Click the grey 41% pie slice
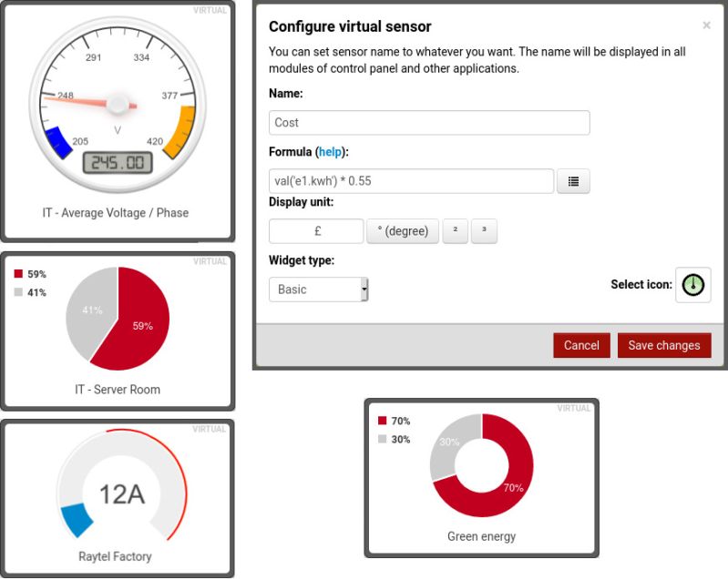The height and width of the screenshot is (579, 728). tap(92, 309)
